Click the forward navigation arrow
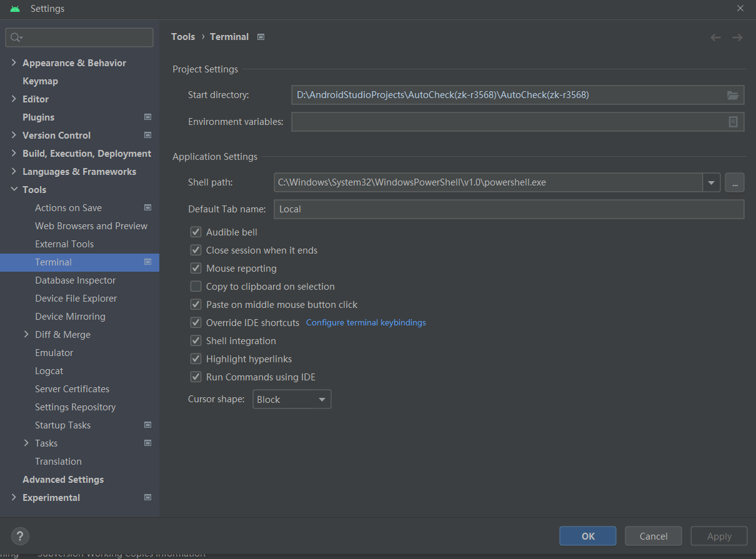This screenshot has width=756, height=559. tap(737, 37)
